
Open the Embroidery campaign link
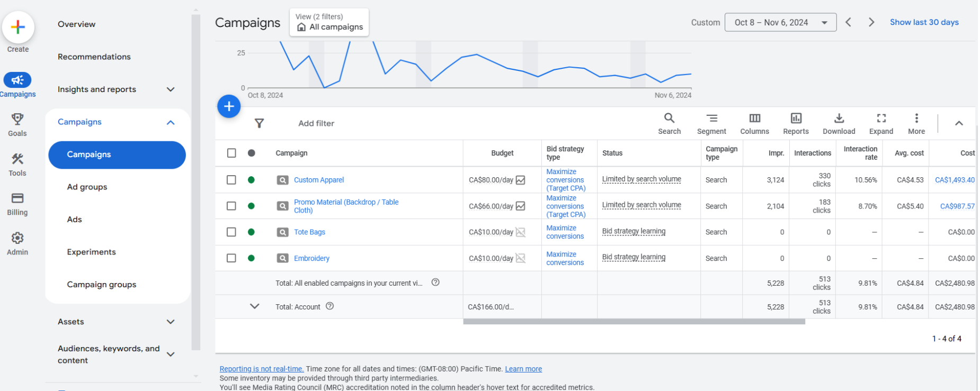point(311,258)
